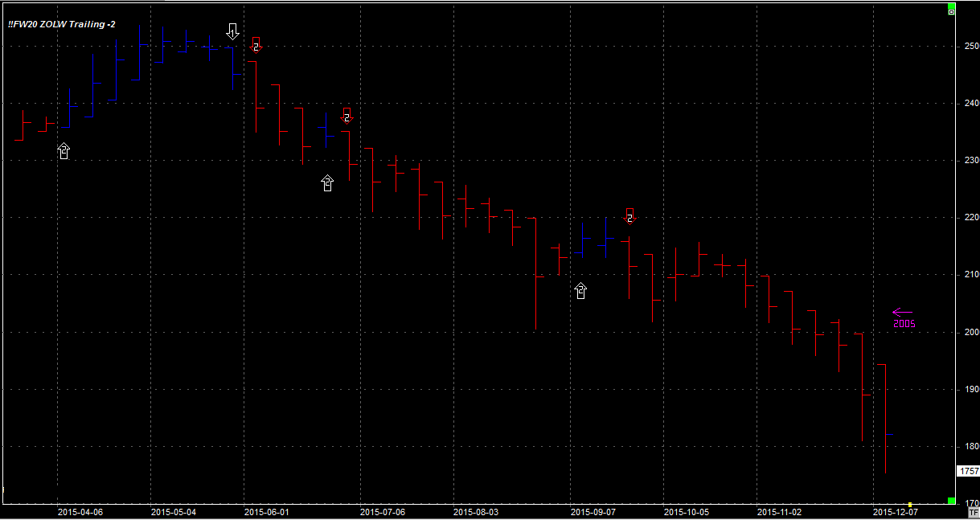980x520 pixels.
Task: Click the 1757 current price tag
Action: click(967, 471)
